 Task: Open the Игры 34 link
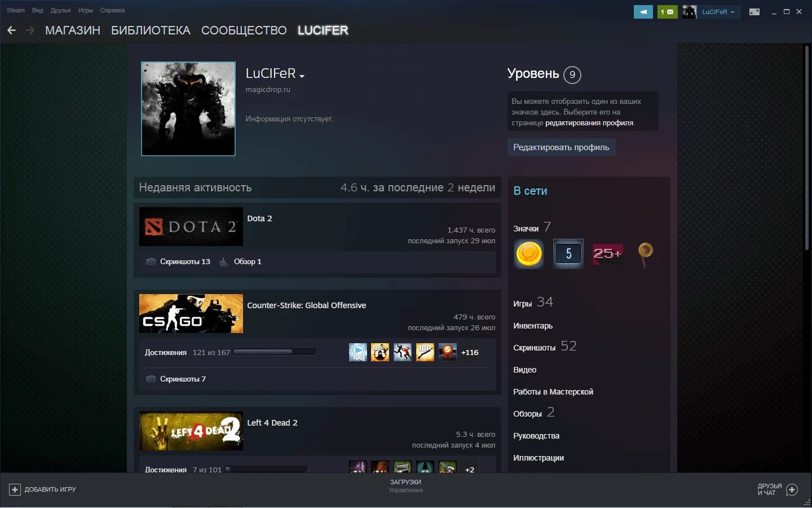tap(533, 303)
